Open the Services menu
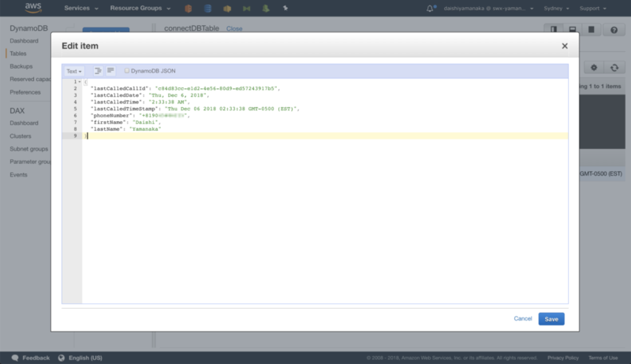This screenshot has width=631, height=364. [x=81, y=8]
